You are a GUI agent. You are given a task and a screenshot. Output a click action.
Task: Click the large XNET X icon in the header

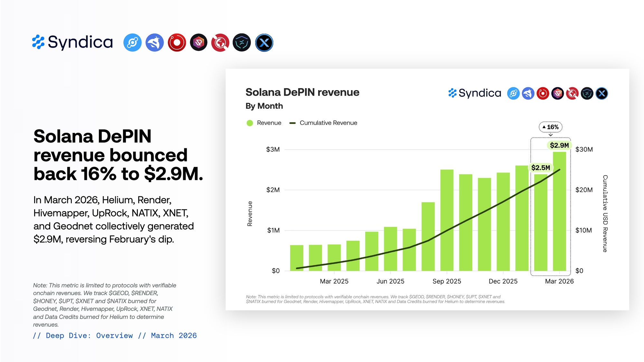264,42
